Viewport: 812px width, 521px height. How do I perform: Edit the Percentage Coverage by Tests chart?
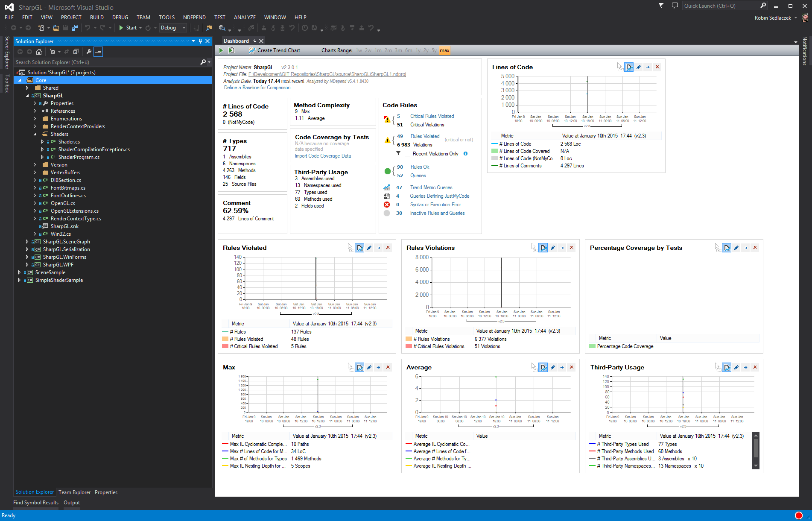coord(736,248)
